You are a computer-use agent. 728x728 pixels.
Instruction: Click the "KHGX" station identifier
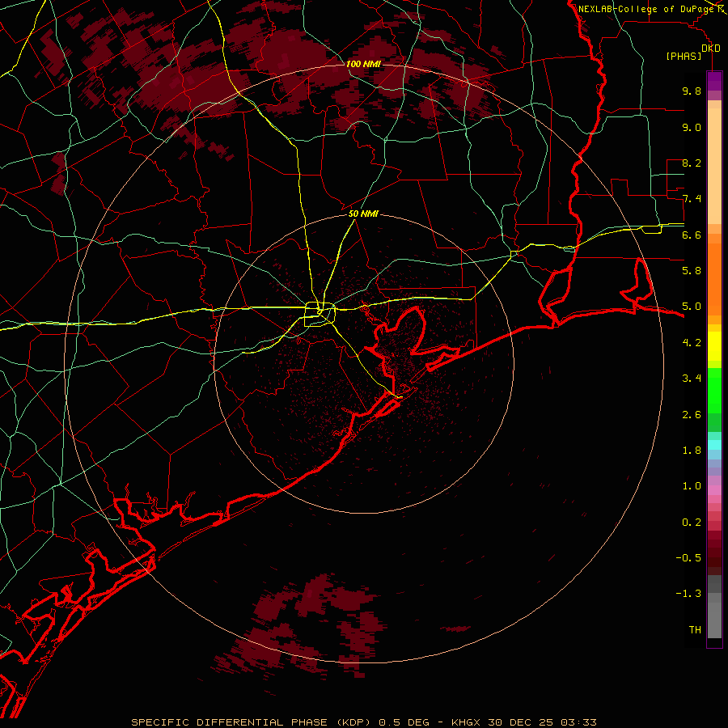pos(466,722)
